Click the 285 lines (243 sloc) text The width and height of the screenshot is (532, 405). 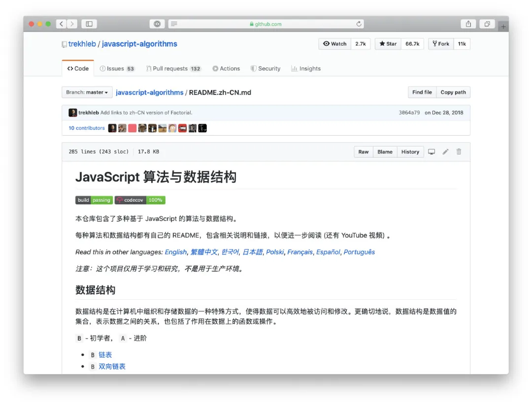click(x=99, y=152)
